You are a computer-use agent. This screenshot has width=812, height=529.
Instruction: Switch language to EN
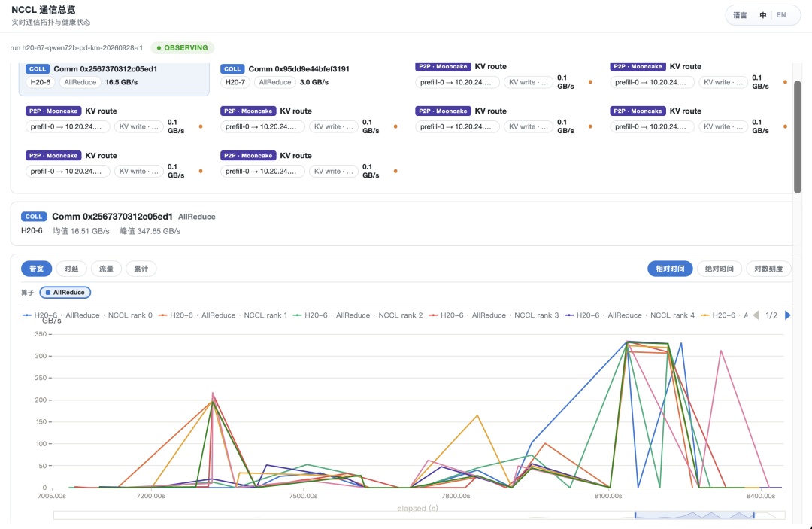(x=781, y=15)
